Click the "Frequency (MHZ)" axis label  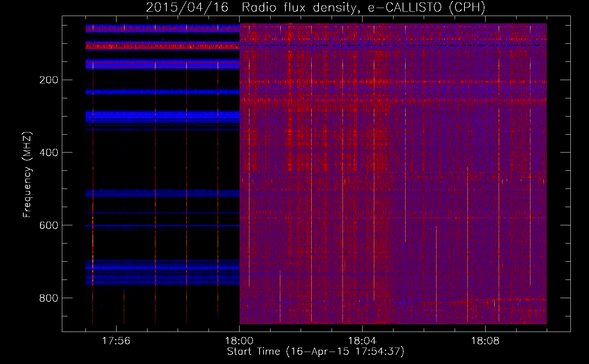pos(27,174)
